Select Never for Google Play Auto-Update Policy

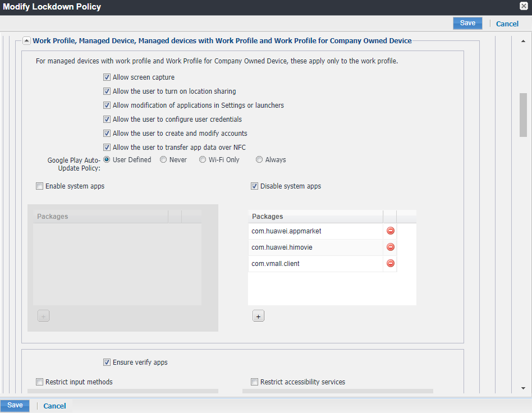163,159
